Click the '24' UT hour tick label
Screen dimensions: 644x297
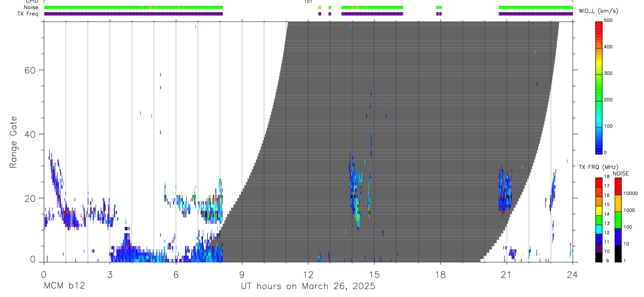click(573, 274)
